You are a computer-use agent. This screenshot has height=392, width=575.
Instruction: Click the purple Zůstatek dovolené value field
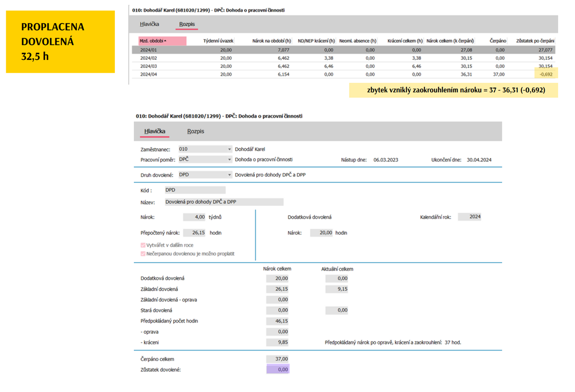278,370
